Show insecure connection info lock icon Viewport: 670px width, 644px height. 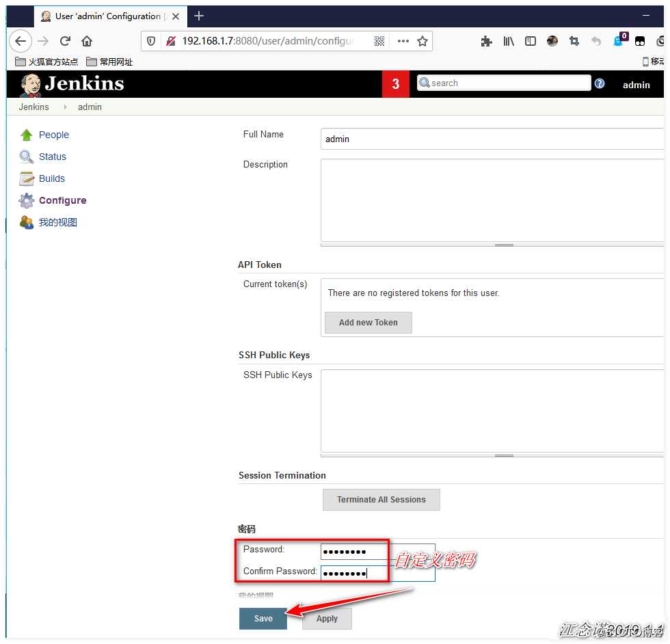click(x=171, y=41)
